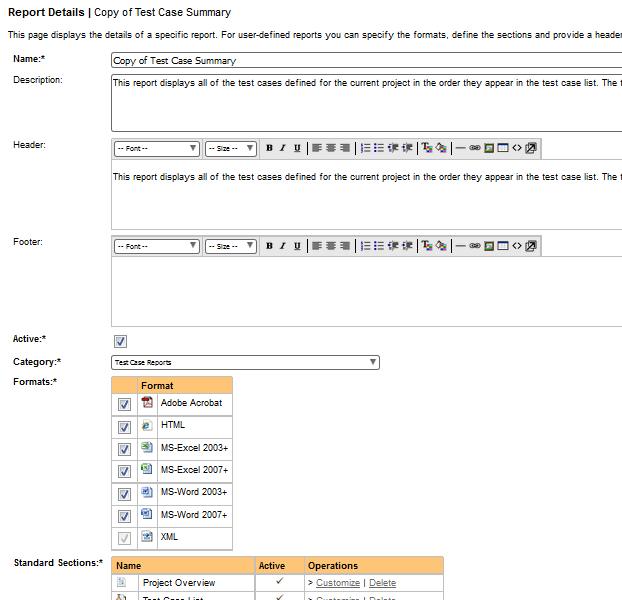622x600 pixels.
Task: Insert hyperlink using Header toolbar link icon
Action: pos(475,148)
